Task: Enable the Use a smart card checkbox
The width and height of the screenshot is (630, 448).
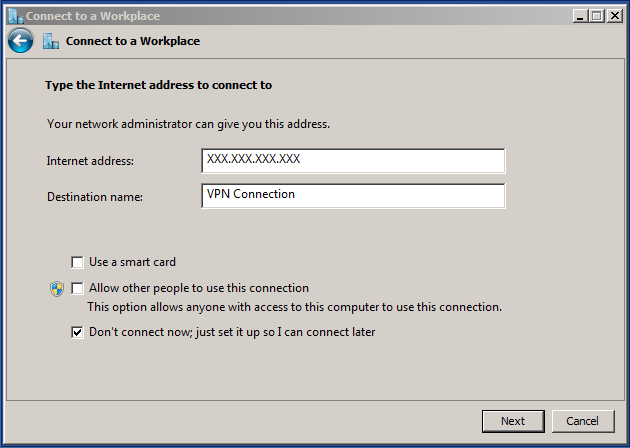Action: (77, 262)
